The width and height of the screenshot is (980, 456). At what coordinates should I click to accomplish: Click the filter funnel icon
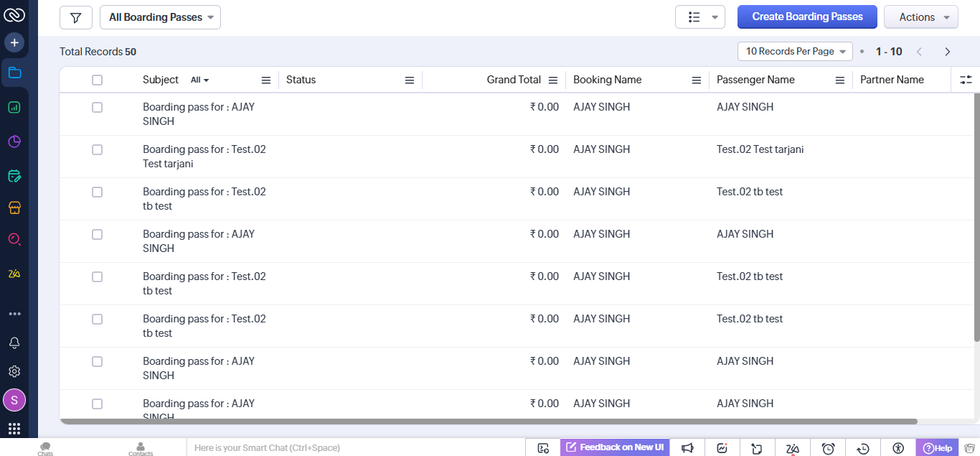75,17
